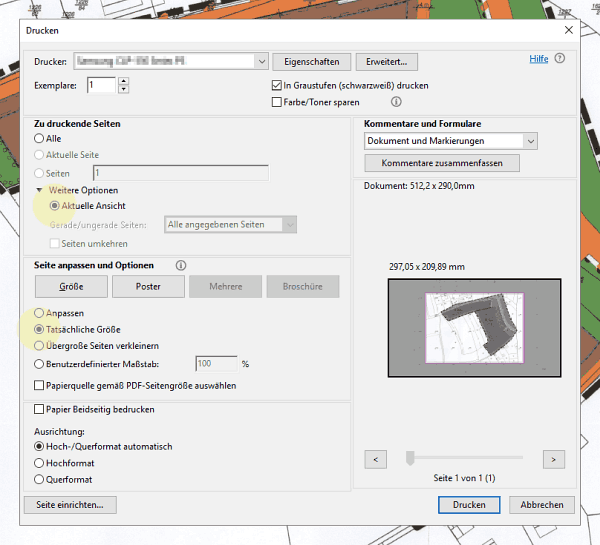This screenshot has height=545, width=600.
Task: Collapse the Weitere Optionen section
Action: (x=40, y=190)
